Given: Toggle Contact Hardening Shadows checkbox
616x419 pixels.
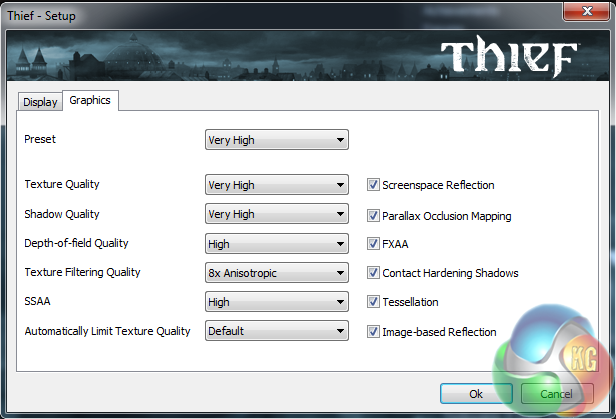Looking at the screenshot, I should [373, 273].
